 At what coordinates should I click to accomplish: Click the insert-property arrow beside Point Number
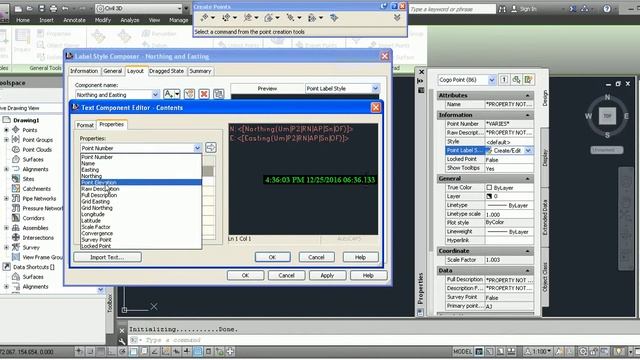coord(211,148)
